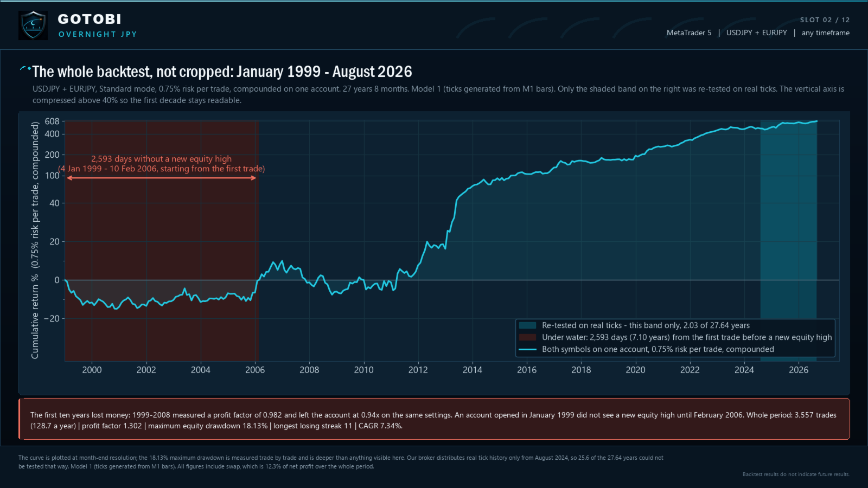Click the '2022' x-axis year label
Image resolution: width=868 pixels, height=488 pixels.
tap(690, 370)
